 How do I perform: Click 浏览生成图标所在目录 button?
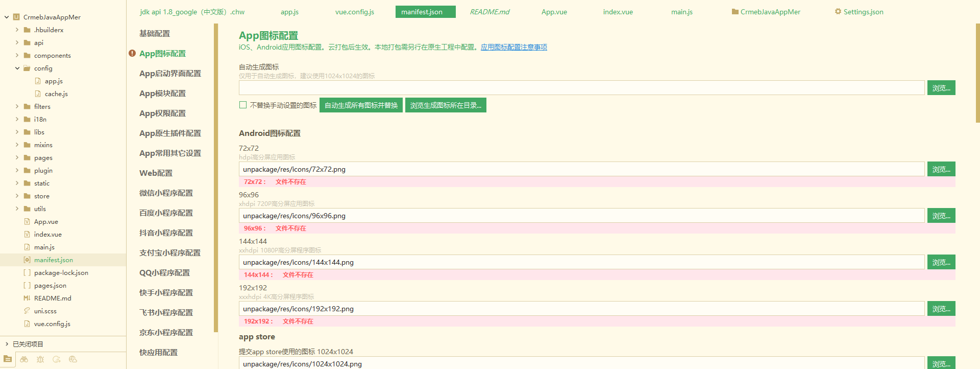pyautogui.click(x=446, y=105)
